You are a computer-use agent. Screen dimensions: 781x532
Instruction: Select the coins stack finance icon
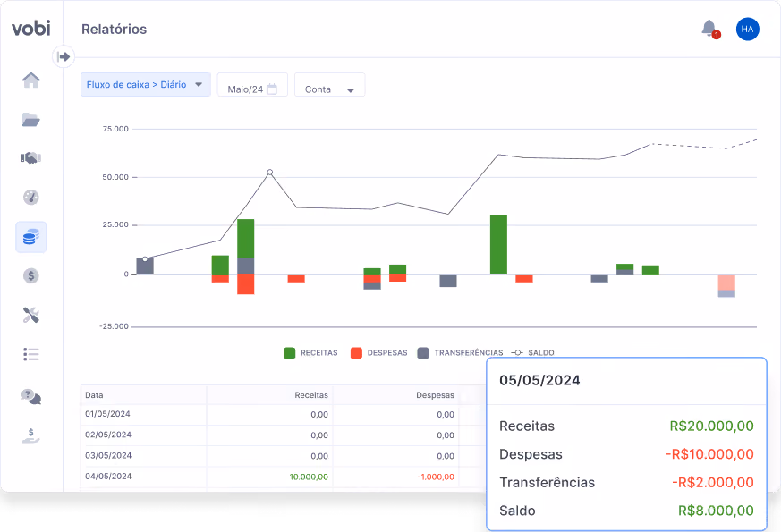31,237
